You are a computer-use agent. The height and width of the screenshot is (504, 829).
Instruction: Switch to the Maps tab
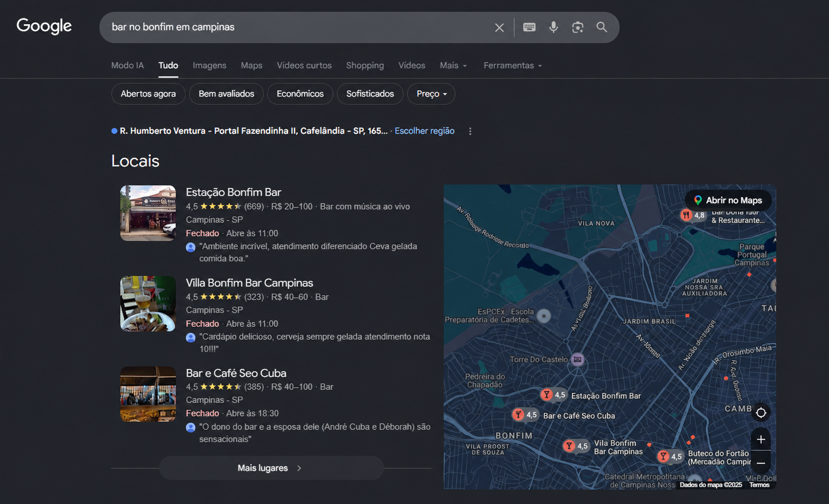click(x=252, y=65)
